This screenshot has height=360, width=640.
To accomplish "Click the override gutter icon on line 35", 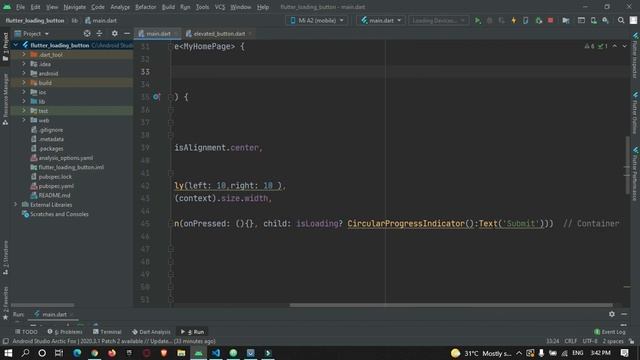I will pyautogui.click(x=156, y=97).
